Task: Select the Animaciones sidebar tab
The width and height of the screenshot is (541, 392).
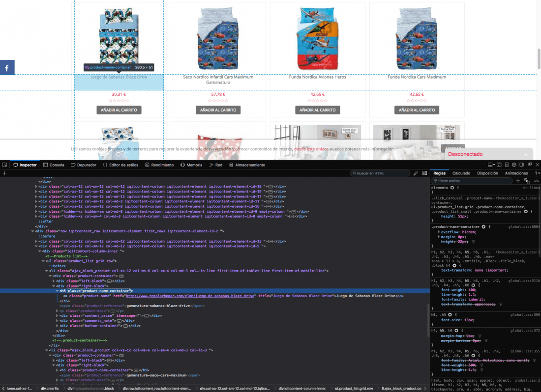Action: pos(516,173)
